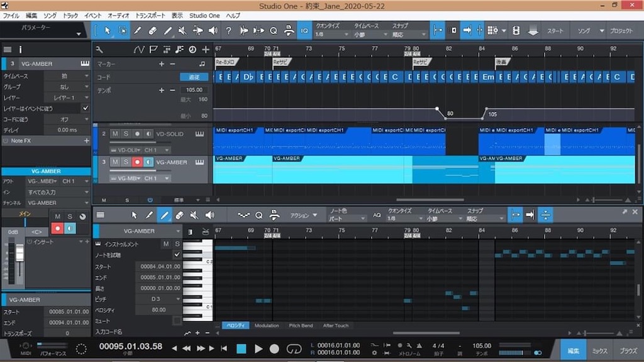The image size is (644, 362).
Task: Click the AQ auto quantize icon in editor
Action: [x=377, y=215]
